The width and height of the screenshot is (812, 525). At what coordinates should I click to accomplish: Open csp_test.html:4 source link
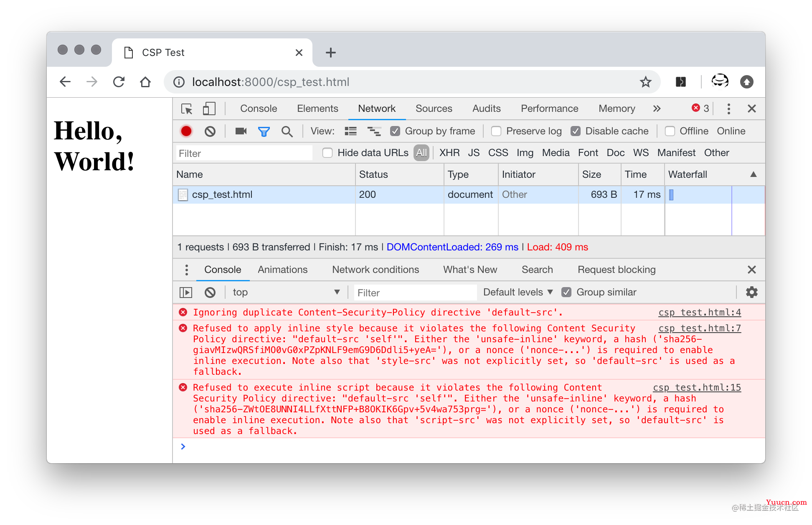click(700, 313)
